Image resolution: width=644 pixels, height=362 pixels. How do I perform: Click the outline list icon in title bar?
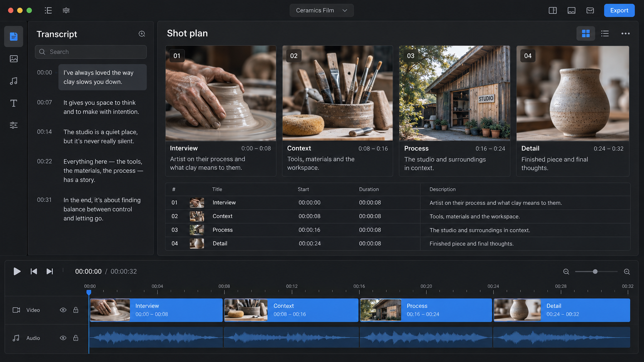48,10
